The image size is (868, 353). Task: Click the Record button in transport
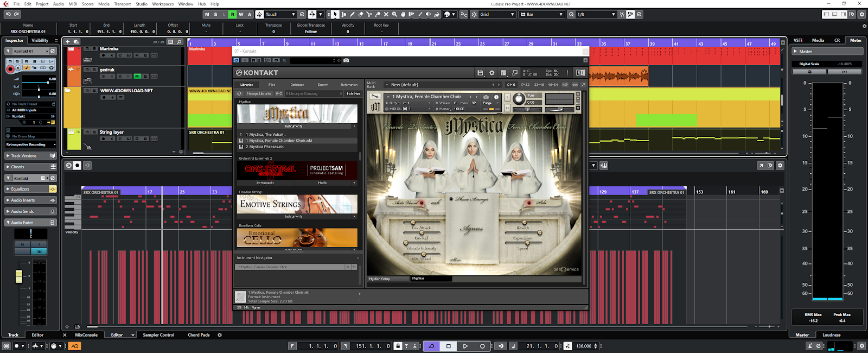click(x=482, y=346)
